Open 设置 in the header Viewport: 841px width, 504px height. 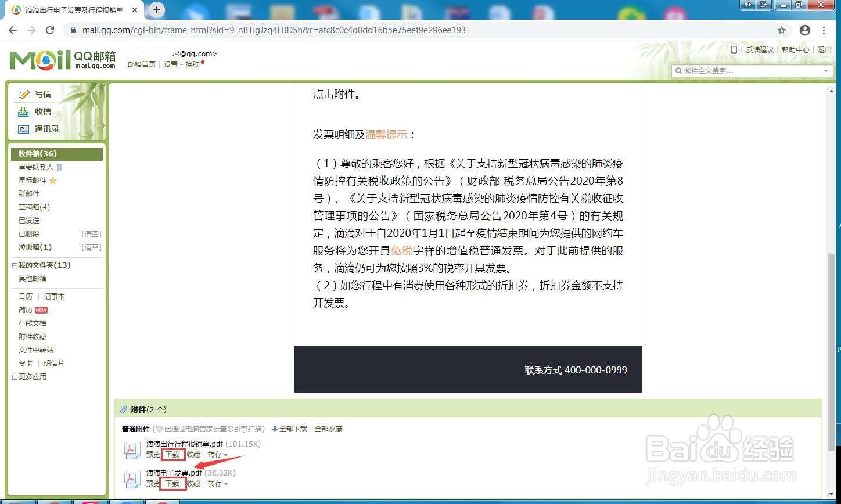click(171, 64)
